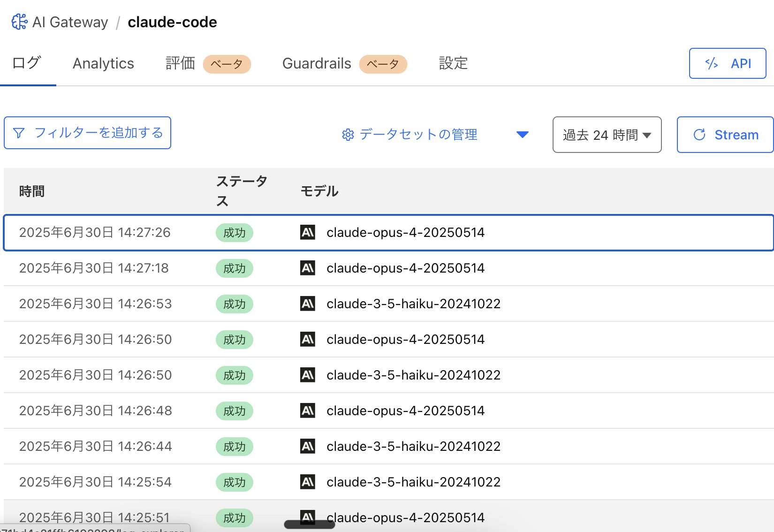Screen dimensions: 774x532
Task: Go to AI Gateway breadcrumb link
Action: click(x=70, y=22)
